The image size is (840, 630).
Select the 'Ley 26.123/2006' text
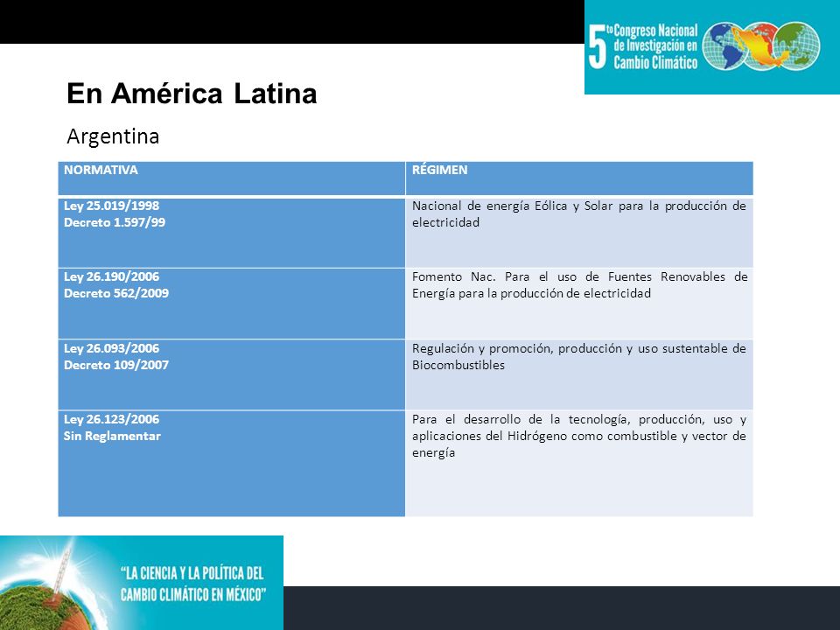click(x=111, y=419)
